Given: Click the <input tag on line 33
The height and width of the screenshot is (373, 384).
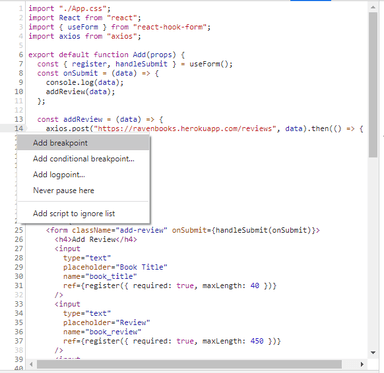Looking at the screenshot, I should (x=67, y=304).
